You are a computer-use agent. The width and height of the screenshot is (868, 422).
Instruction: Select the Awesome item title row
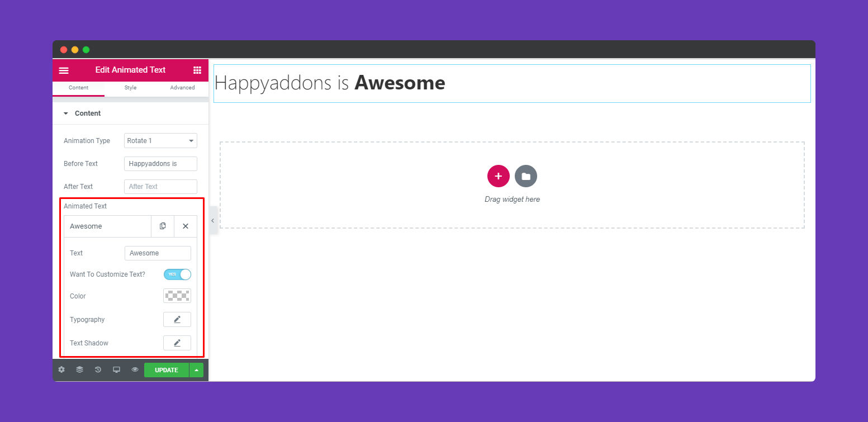click(x=107, y=226)
